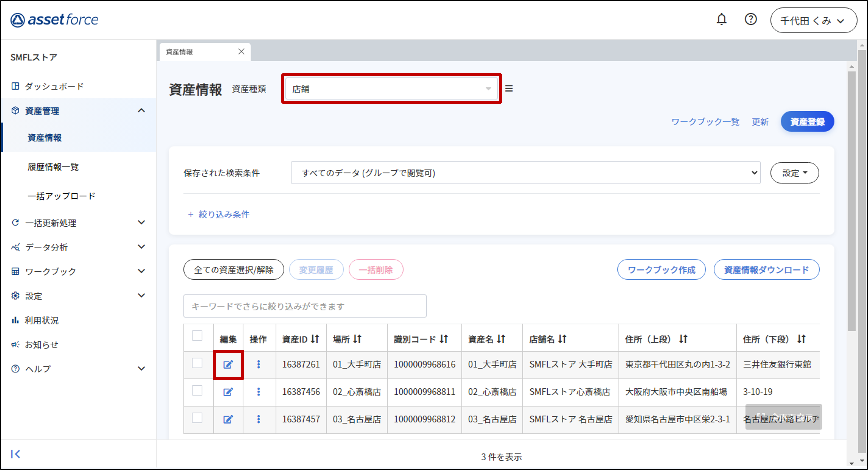
Task: Collapse the sidebar with the arrow icon
Action: coord(16,454)
